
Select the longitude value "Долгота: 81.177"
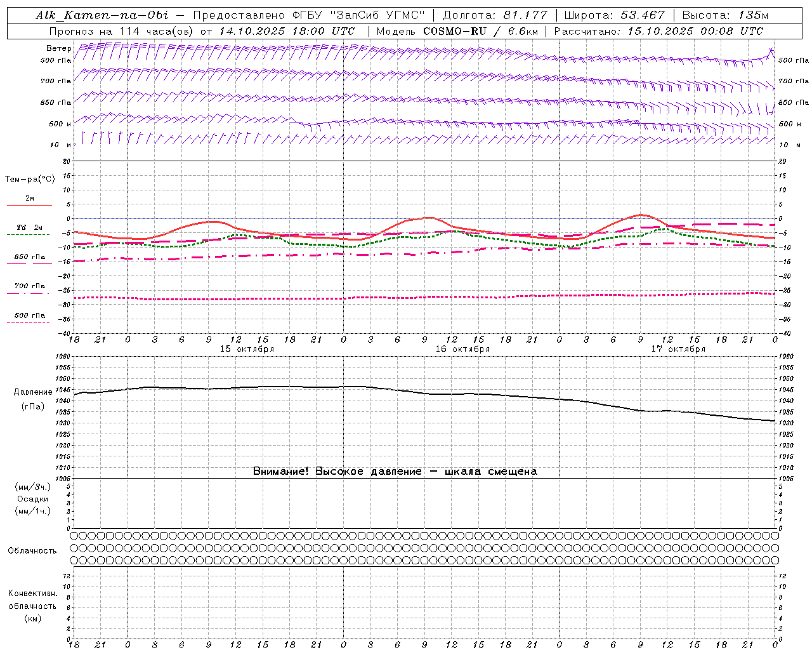(x=496, y=15)
